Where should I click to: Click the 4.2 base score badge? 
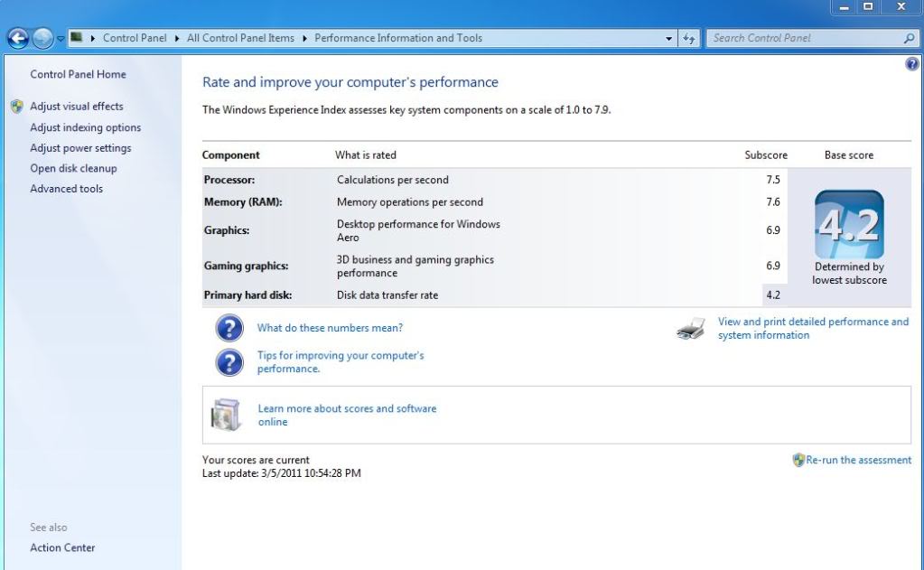(x=849, y=224)
